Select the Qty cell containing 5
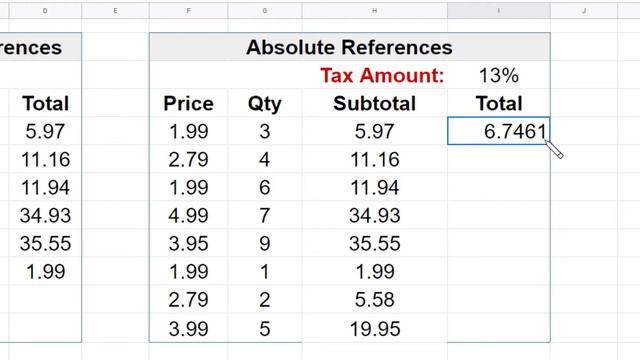Image resolution: width=640 pixels, height=360 pixels. (x=265, y=329)
